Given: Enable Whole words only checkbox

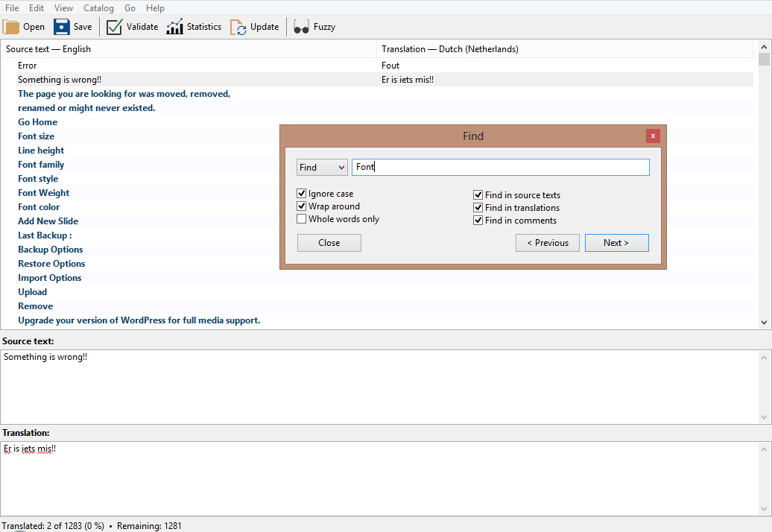Looking at the screenshot, I should pos(302,219).
